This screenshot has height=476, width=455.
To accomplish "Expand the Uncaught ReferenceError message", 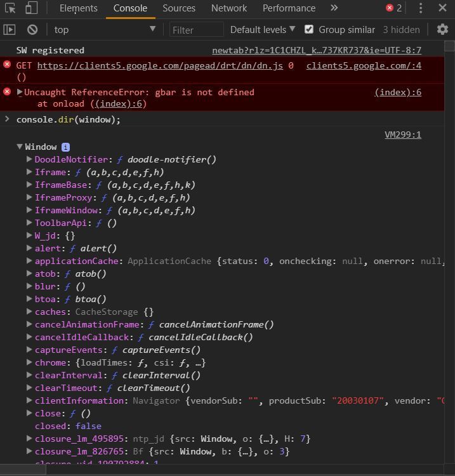I will (20, 91).
